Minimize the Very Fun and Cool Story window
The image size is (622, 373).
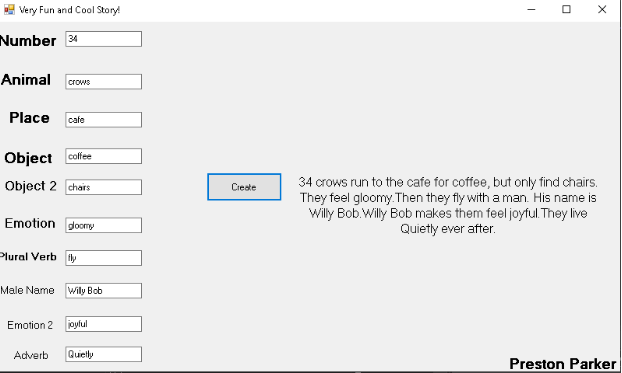pos(532,9)
